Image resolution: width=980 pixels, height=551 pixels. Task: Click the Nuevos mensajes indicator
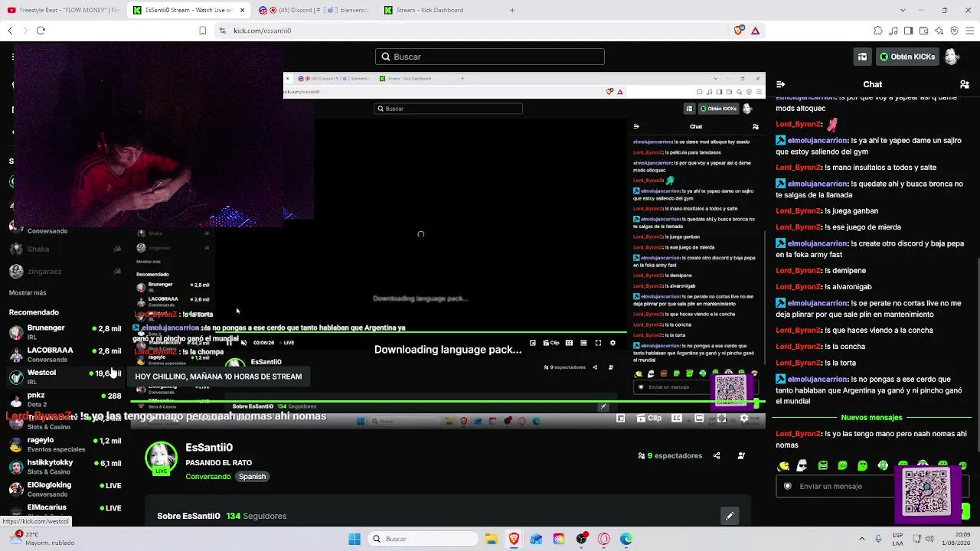[x=871, y=418]
